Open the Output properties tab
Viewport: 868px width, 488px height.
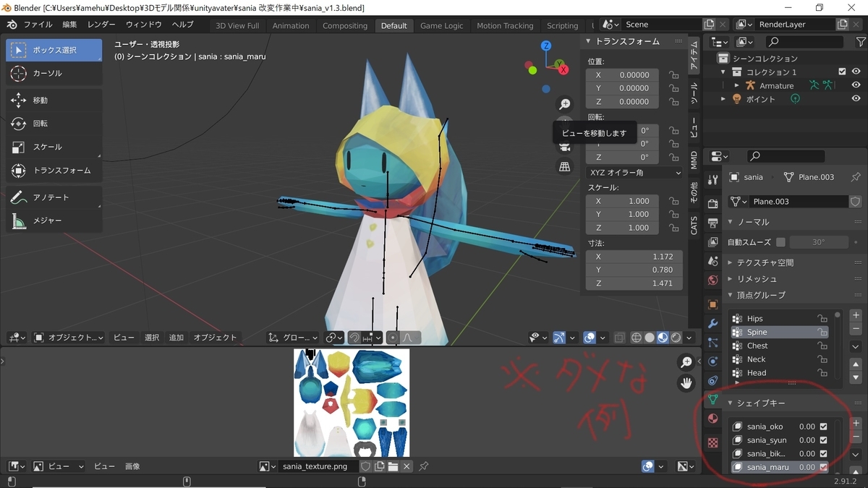click(712, 223)
